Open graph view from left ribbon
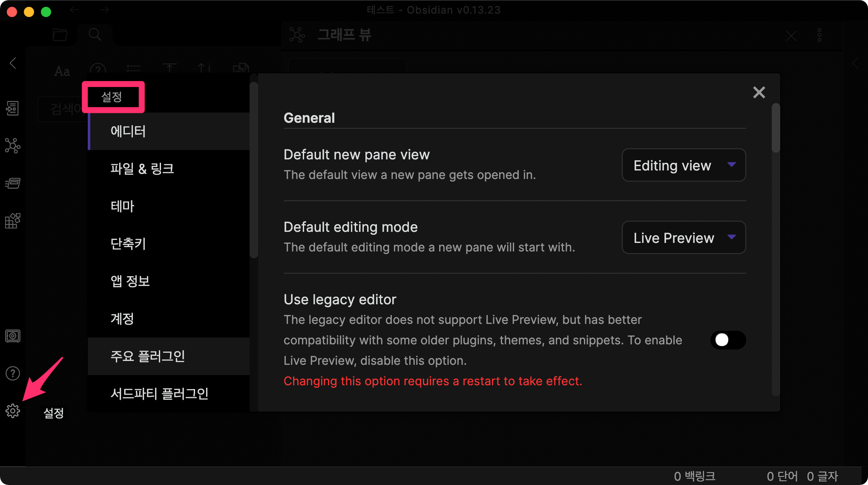The height and width of the screenshot is (485, 868). (13, 146)
